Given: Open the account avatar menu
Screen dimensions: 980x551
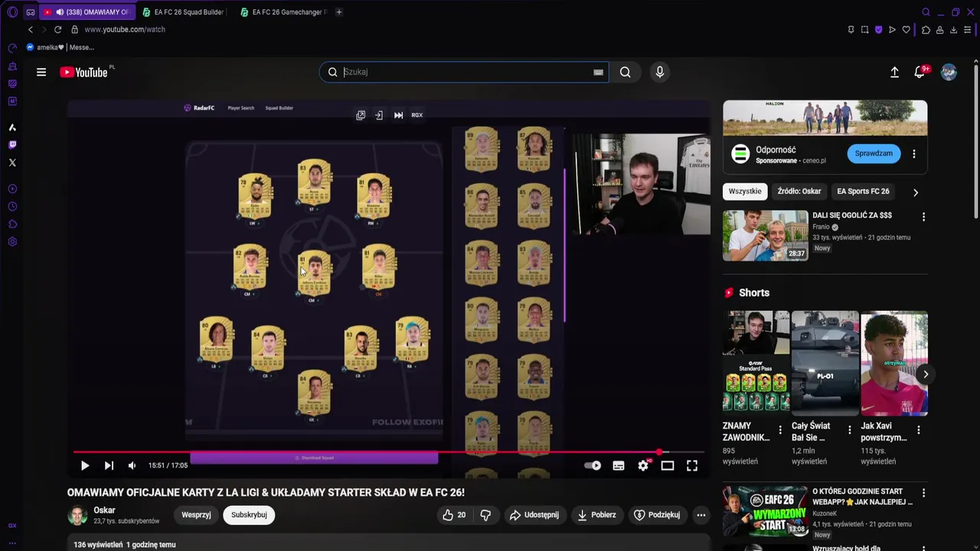Looking at the screenshot, I should tap(949, 72).
